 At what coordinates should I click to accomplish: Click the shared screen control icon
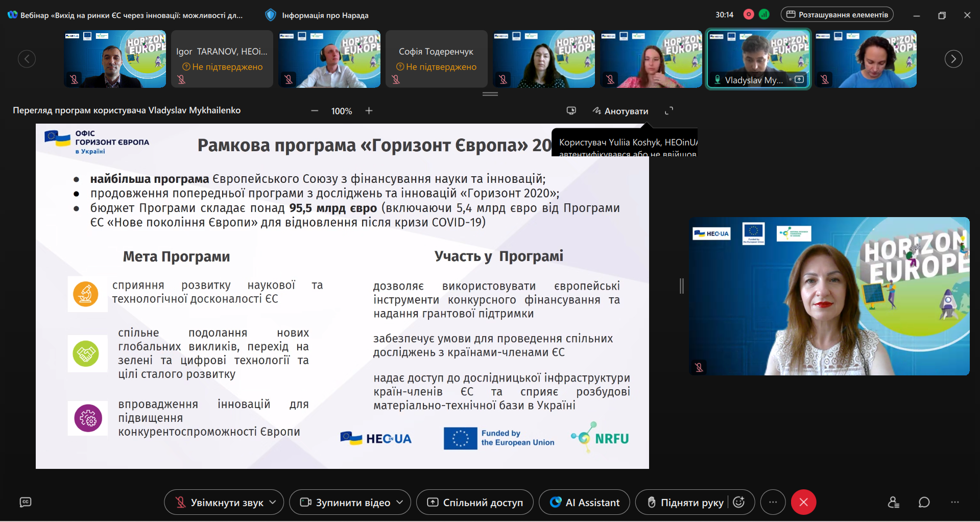[x=571, y=111]
